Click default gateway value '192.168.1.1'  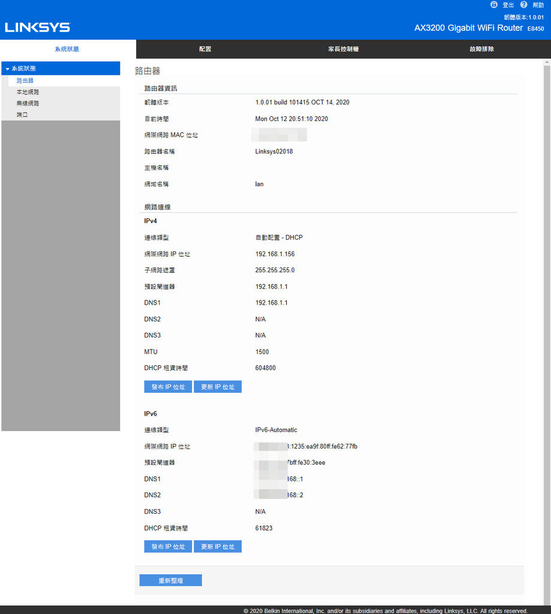click(271, 287)
